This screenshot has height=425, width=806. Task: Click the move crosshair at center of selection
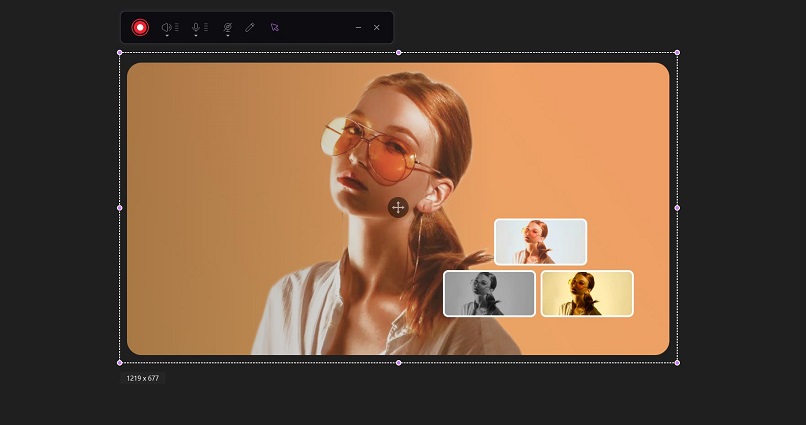[x=398, y=207]
